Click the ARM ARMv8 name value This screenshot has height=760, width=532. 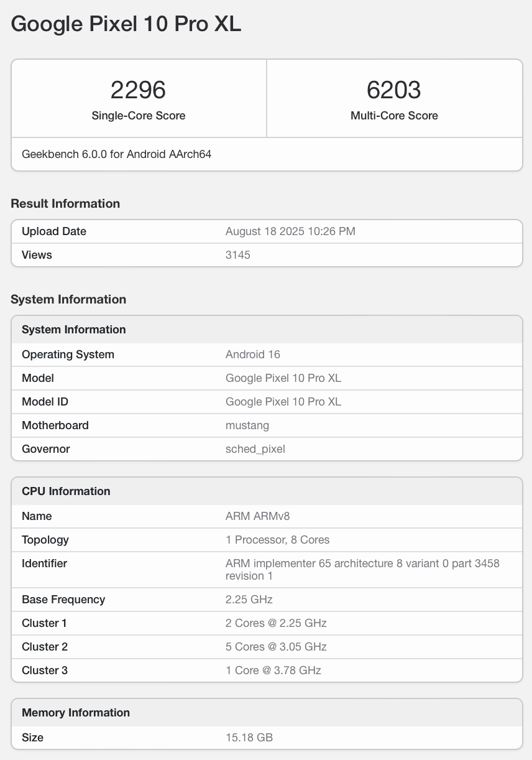[258, 516]
